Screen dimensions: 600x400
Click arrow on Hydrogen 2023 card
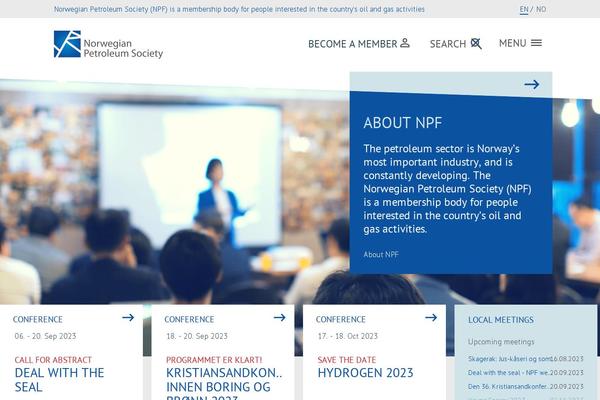(431, 317)
